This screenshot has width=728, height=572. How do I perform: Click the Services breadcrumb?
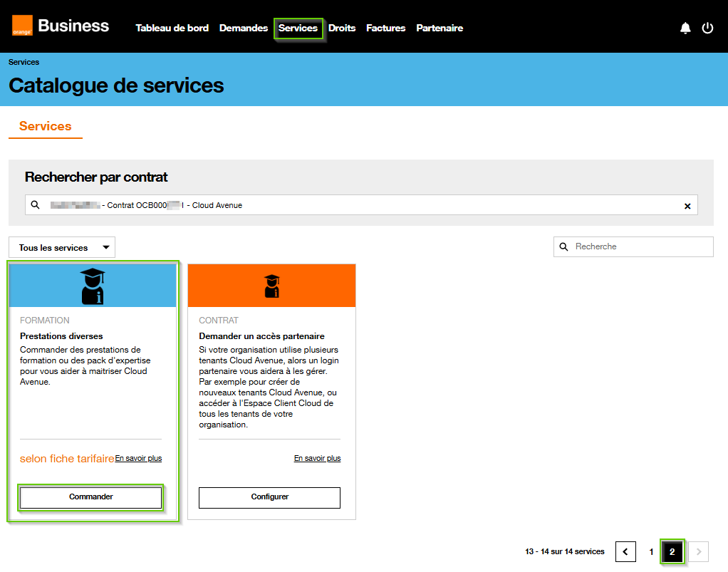(24, 62)
